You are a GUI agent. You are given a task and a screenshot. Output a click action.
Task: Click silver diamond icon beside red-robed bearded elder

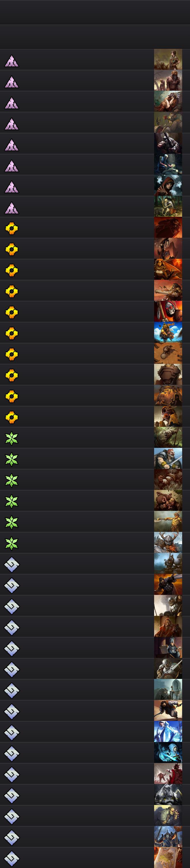pyautogui.click(x=11, y=627)
